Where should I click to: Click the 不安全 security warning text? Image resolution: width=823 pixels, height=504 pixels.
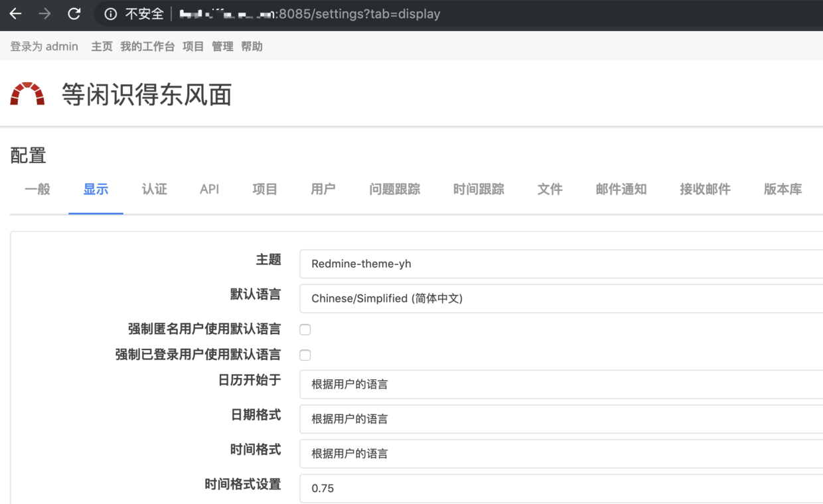145,14
